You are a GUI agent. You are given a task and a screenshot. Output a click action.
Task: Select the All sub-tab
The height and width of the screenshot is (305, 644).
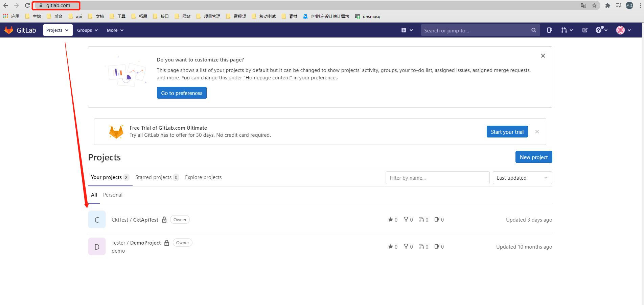[x=94, y=195]
